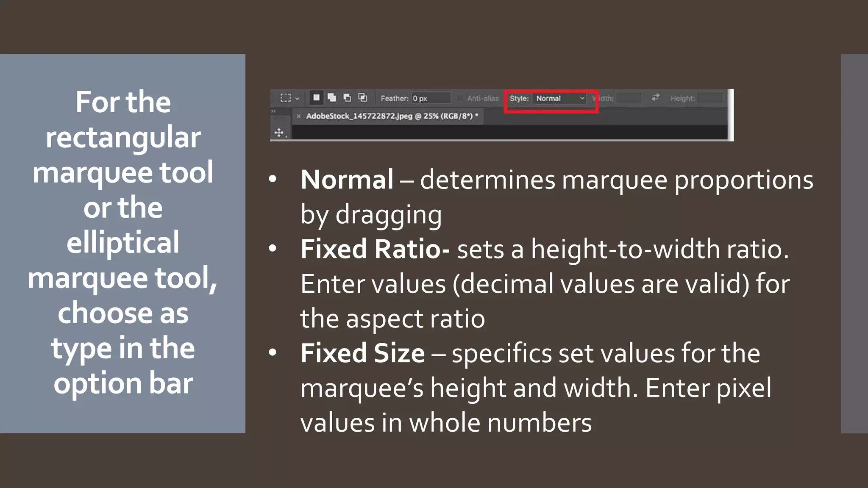Activate the Intersect with Selection icon
This screenshot has width=868, height=488.
[363, 98]
